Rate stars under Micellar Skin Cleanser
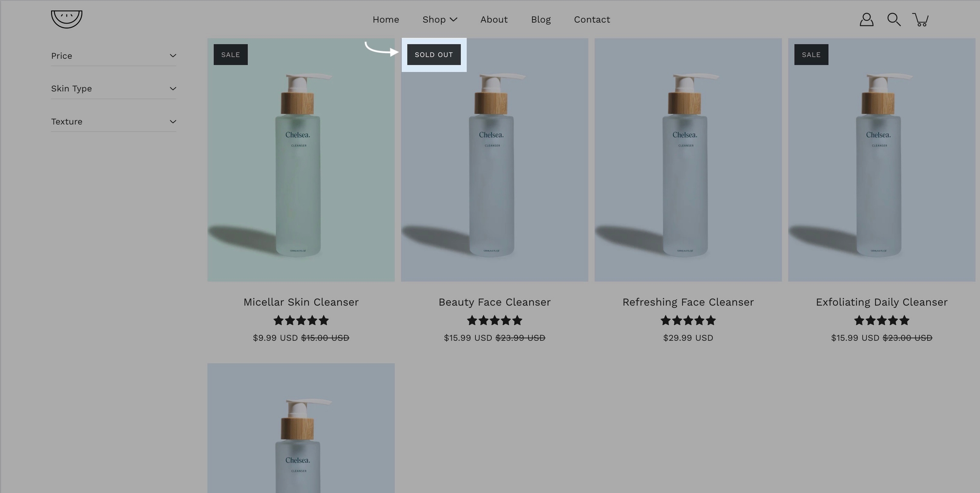Screen dimensions: 980x493 tap(301, 320)
